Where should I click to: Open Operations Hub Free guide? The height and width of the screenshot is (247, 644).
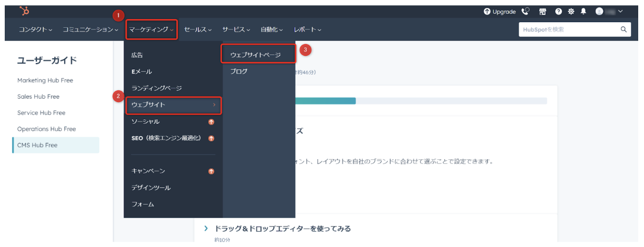[x=46, y=129]
